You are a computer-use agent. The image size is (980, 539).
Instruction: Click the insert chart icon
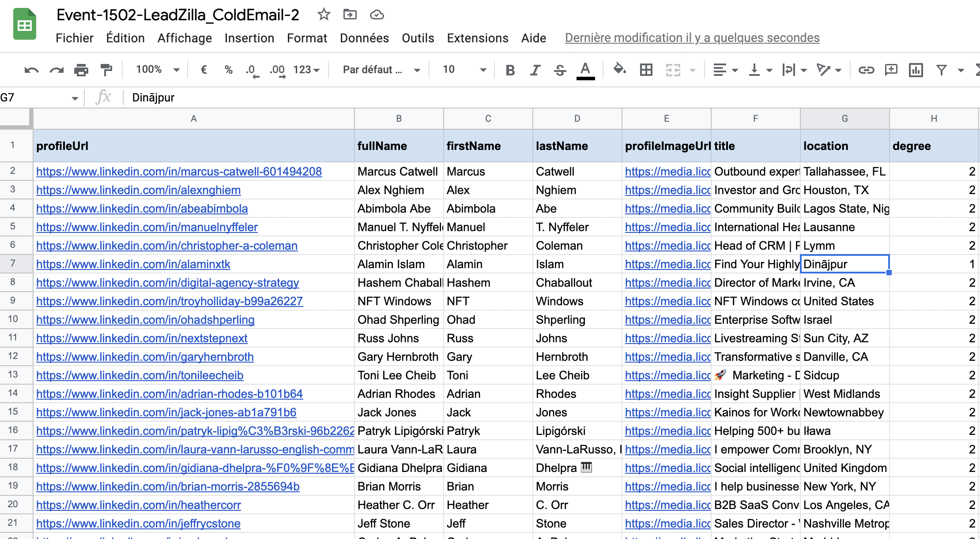coord(916,70)
